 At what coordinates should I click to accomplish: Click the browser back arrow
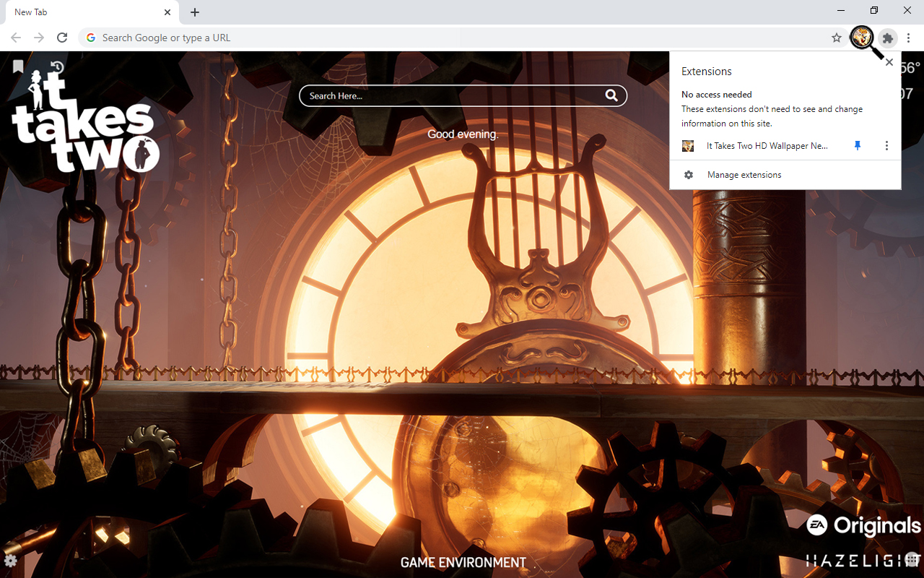click(x=16, y=38)
